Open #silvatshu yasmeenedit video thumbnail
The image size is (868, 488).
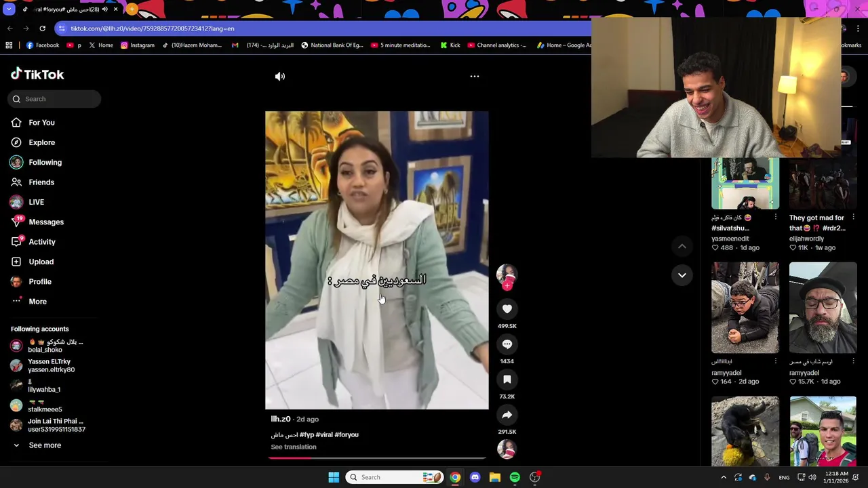745,183
